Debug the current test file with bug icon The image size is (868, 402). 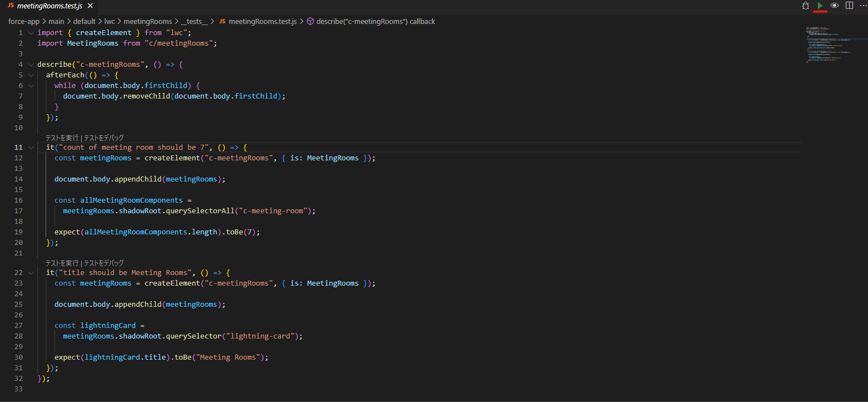pyautogui.click(x=805, y=6)
